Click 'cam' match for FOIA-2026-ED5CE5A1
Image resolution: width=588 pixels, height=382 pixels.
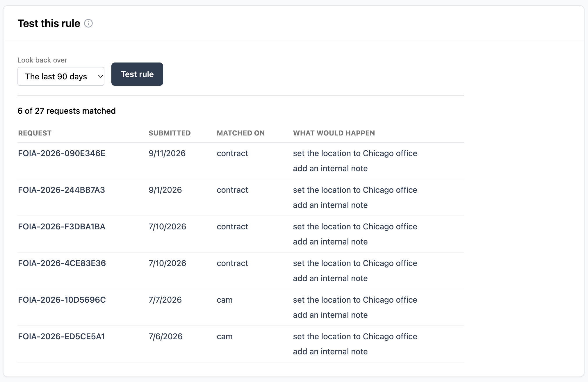pyautogui.click(x=224, y=336)
